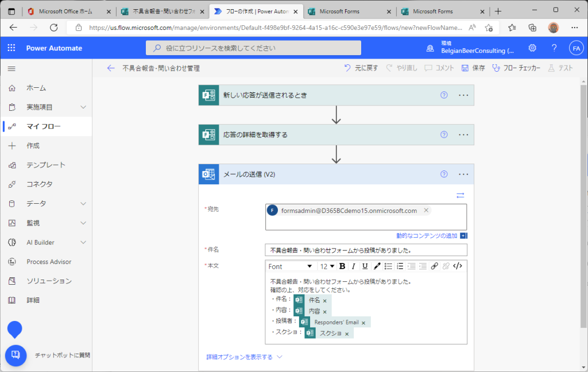The height and width of the screenshot is (372, 588).
Task: Open help for 新しい応答が送信されるとき step
Action: [x=444, y=95]
